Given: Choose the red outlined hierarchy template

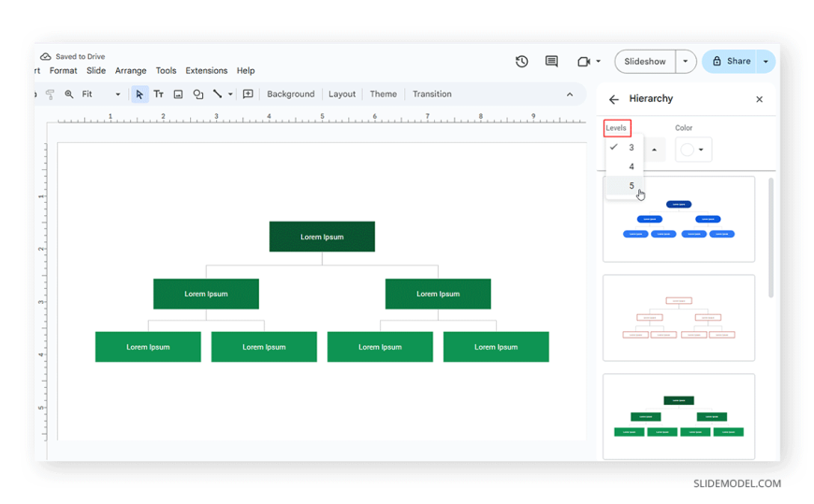Looking at the screenshot, I should pyautogui.click(x=678, y=318).
